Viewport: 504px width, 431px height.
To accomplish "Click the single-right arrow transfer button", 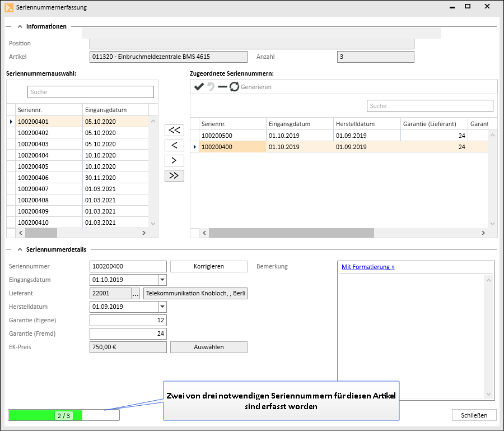I will click(174, 160).
